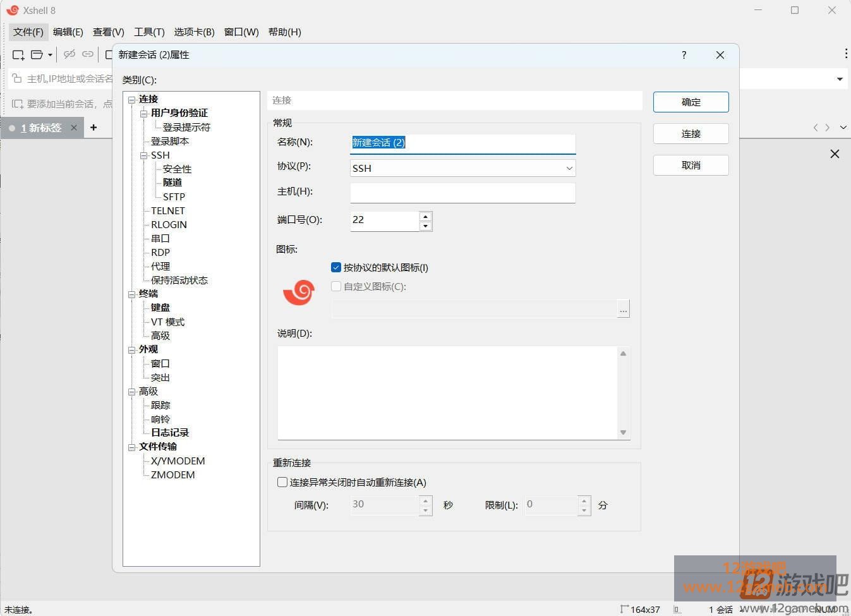Enable 按协议的默认图标 checkbox
The image size is (851, 616).
click(x=336, y=267)
